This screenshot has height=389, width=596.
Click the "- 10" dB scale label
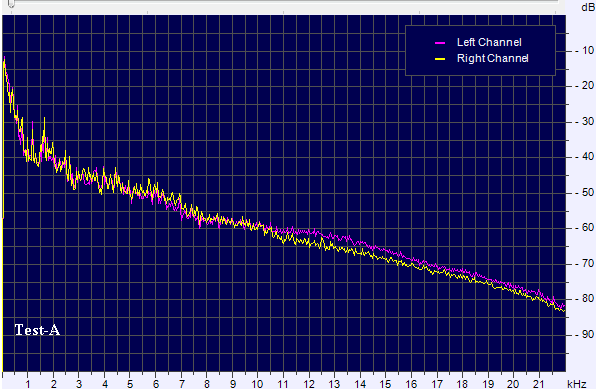585,51
